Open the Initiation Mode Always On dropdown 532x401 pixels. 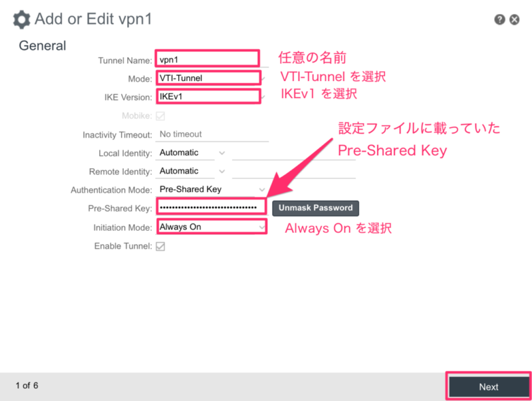211,227
